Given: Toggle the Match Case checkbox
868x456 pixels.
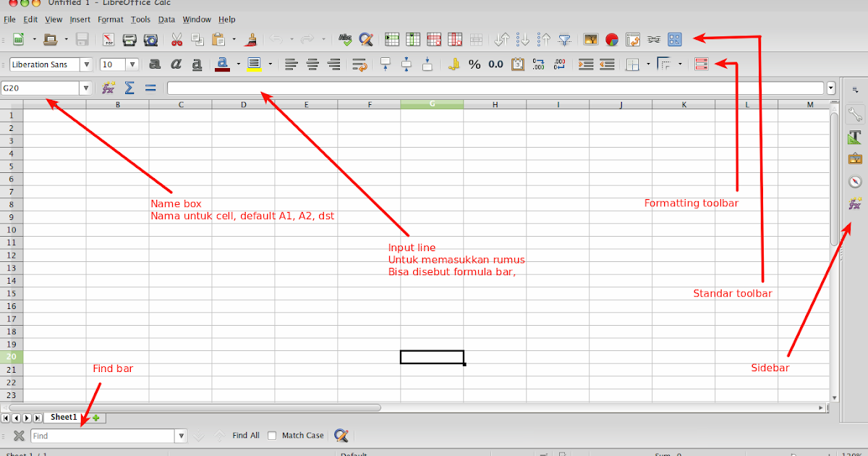Looking at the screenshot, I should tap(272, 435).
